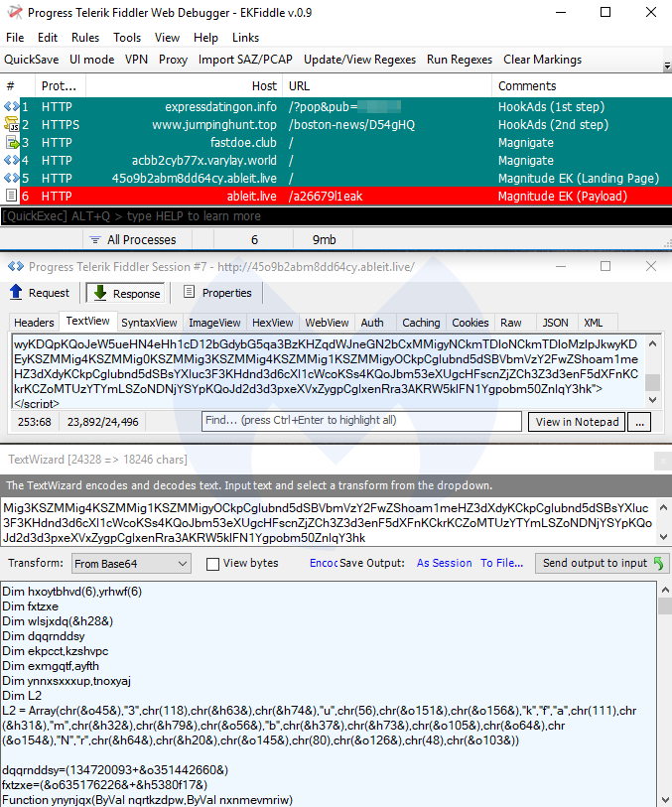
Task: Click the filter icon beside All Processes
Action: pos(94,239)
